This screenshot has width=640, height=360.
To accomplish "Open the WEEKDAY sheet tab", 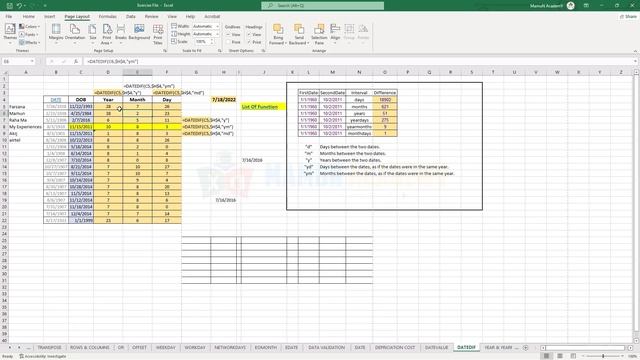I will 166,347.
